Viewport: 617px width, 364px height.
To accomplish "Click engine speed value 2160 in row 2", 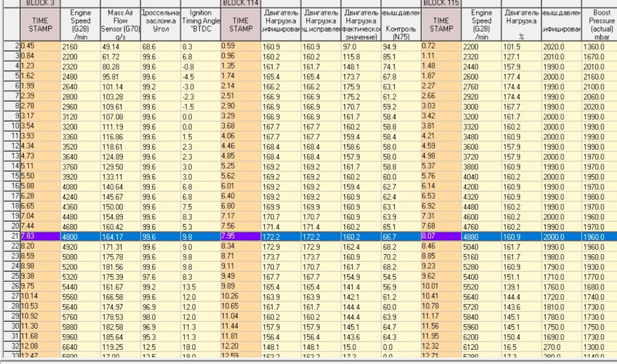I will (80, 46).
